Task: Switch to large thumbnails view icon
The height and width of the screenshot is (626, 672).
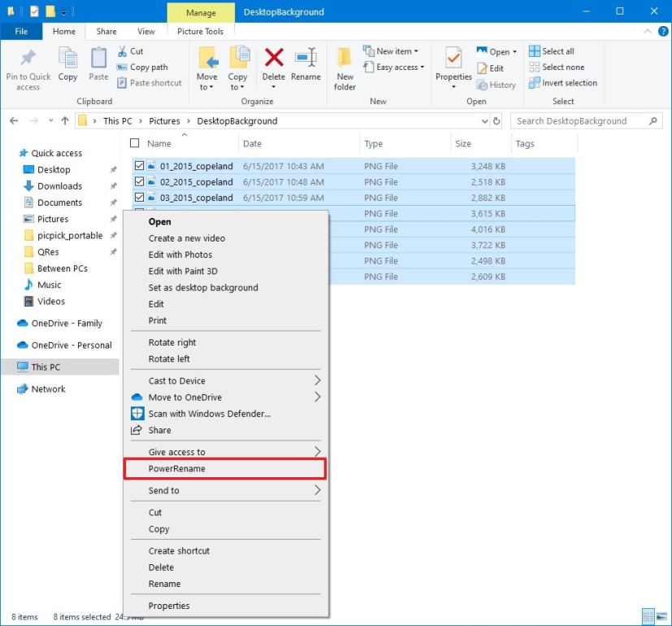Action: [x=662, y=616]
